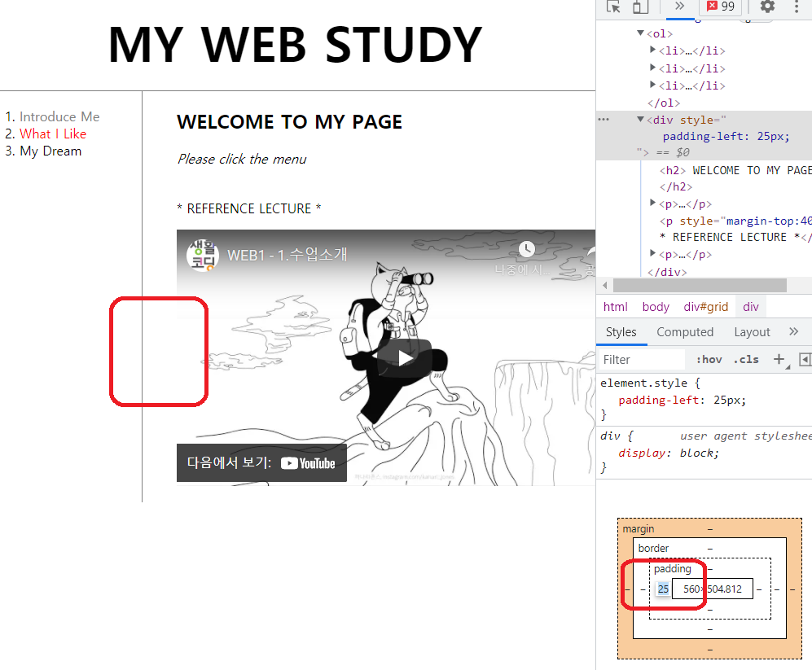Click the elements panel horizontal scrollbar
Viewport: 812px width, 670px height.
coord(700,285)
